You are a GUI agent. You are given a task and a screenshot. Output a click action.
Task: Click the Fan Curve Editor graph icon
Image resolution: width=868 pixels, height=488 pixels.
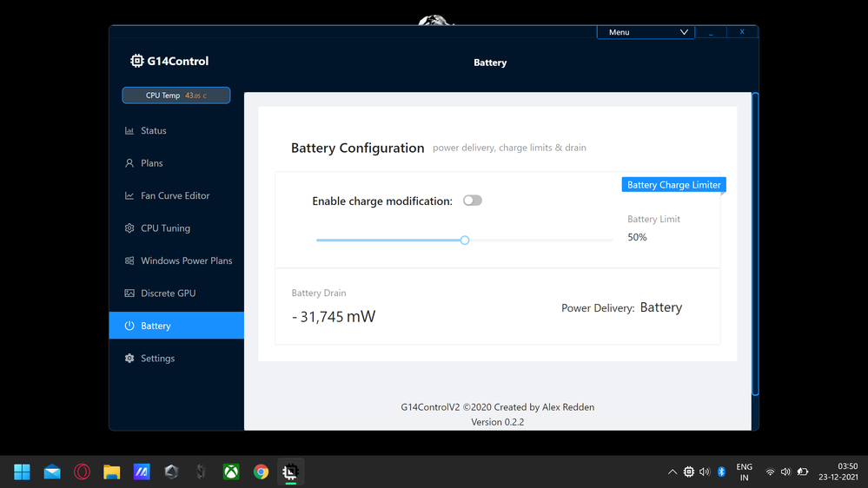(x=129, y=196)
